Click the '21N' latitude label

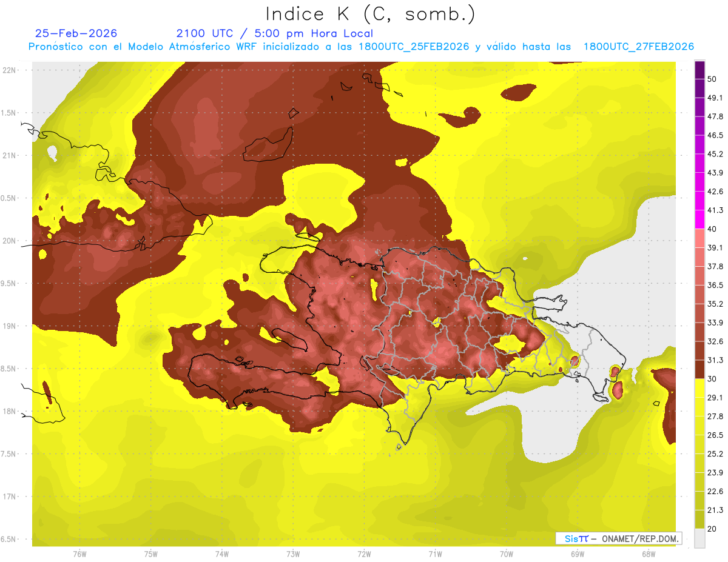point(9,156)
